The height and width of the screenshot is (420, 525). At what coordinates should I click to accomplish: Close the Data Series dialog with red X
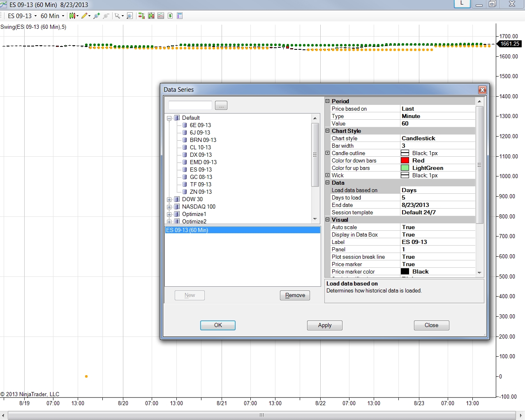coord(482,90)
